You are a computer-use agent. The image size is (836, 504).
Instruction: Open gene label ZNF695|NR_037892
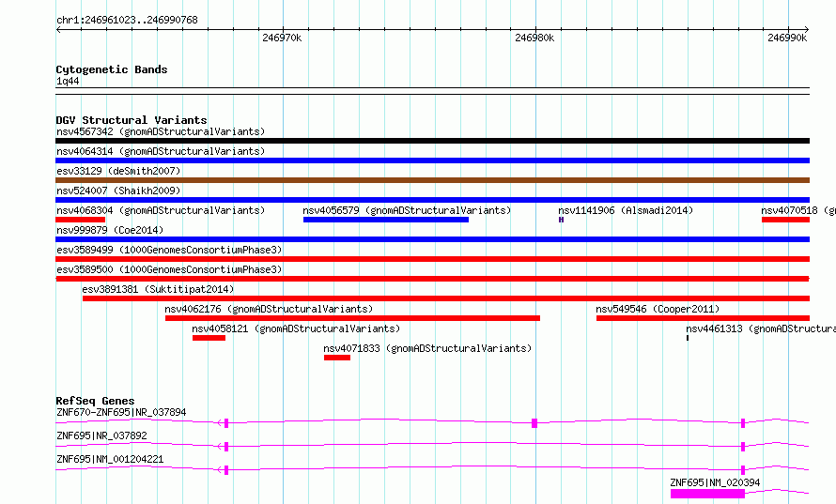click(x=101, y=435)
